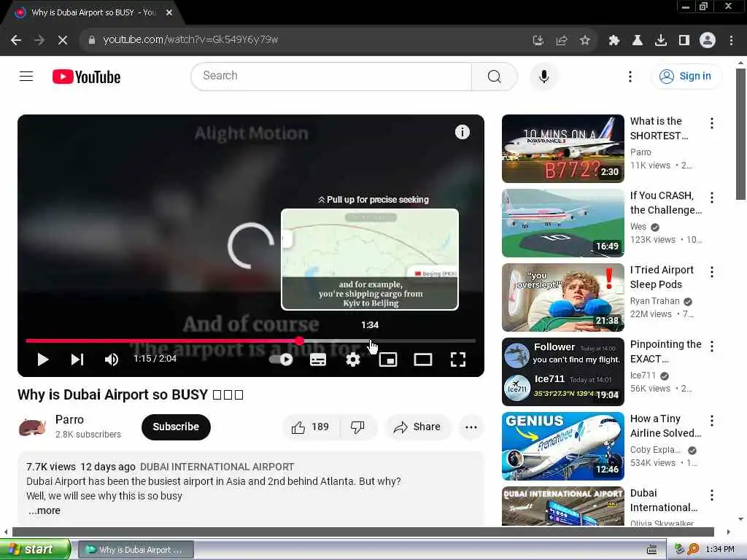Toggle subtitles closed captions
Viewport: 747px width, 560px height.
(318, 359)
